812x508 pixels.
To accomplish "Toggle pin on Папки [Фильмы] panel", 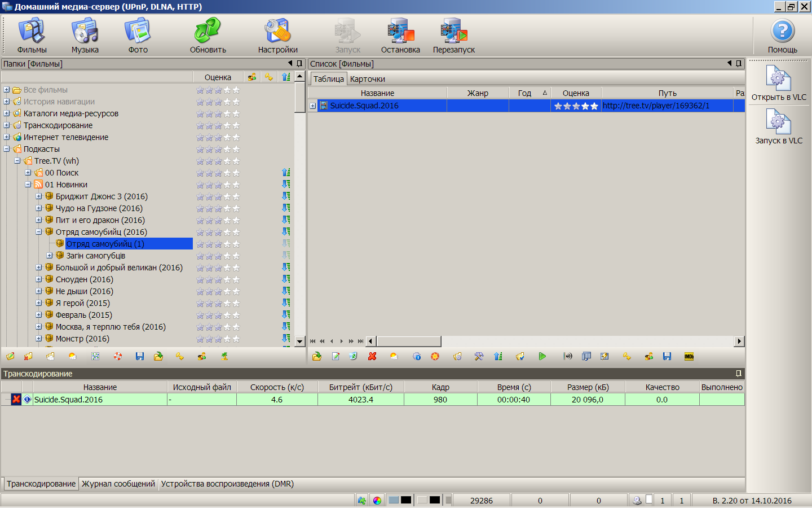I will point(299,64).
